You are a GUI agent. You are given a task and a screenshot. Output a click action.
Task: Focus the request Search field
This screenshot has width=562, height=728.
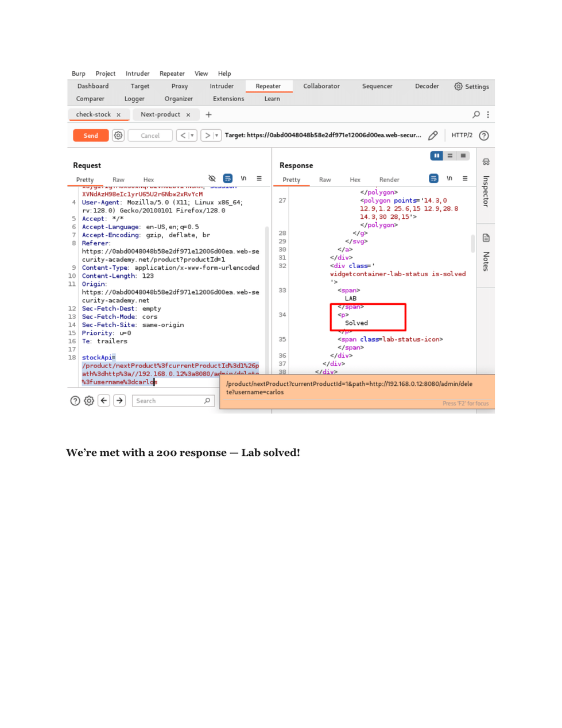(x=173, y=401)
